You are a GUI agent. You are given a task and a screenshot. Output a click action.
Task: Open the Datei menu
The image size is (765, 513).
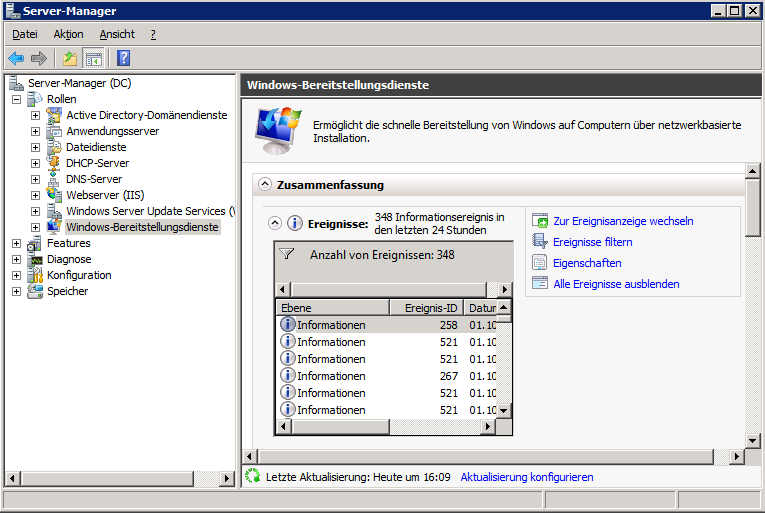tap(25, 34)
